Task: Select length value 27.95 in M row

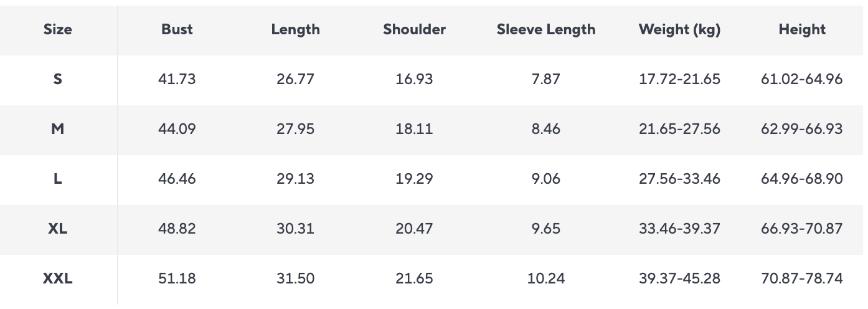Action: [x=295, y=129]
